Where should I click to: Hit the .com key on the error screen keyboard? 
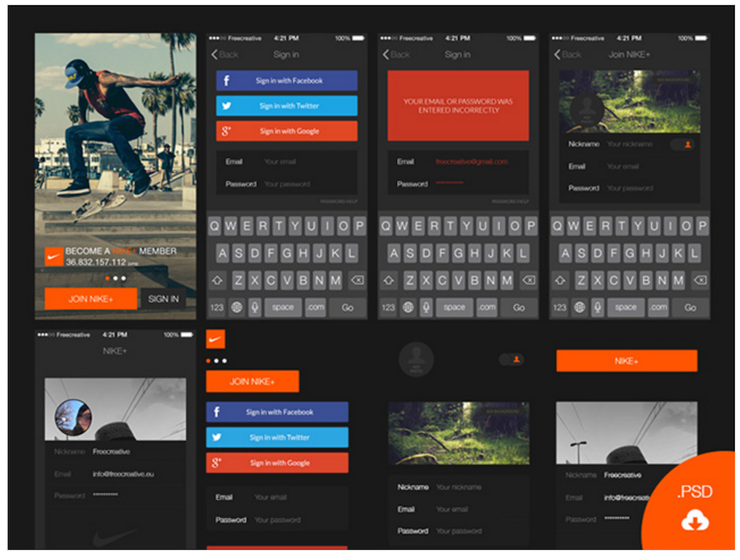pyautogui.click(x=487, y=307)
